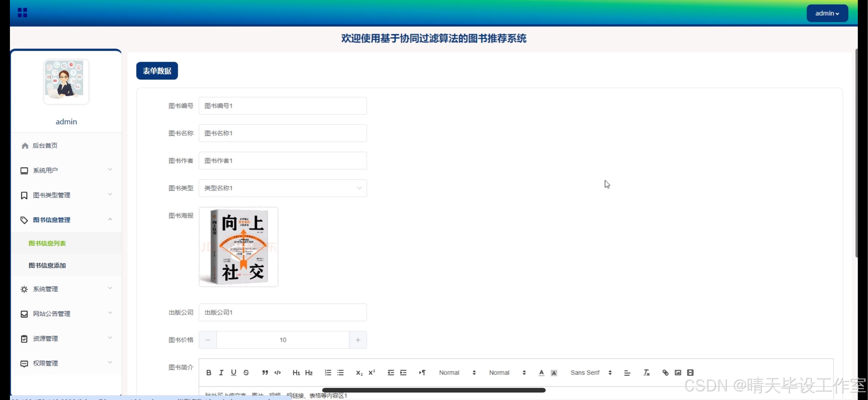Screen dimensions: 868x400
Task: Insert image via editor image icon
Action: coord(678,372)
